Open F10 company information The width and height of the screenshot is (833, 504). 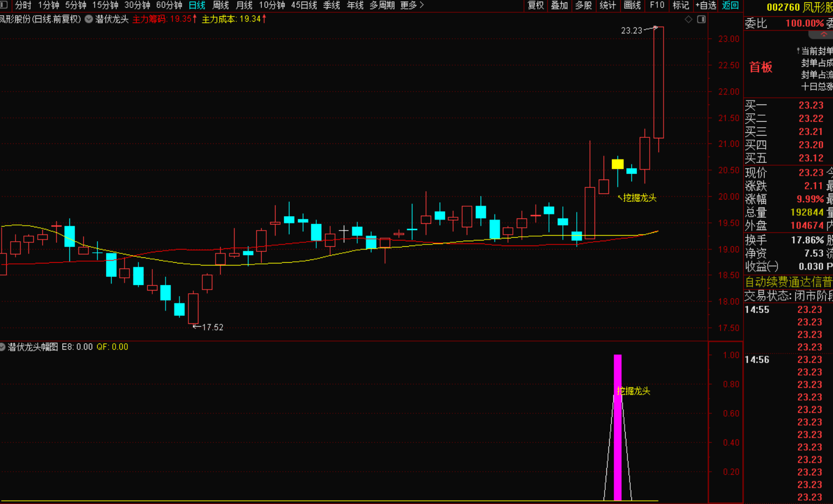click(x=657, y=5)
